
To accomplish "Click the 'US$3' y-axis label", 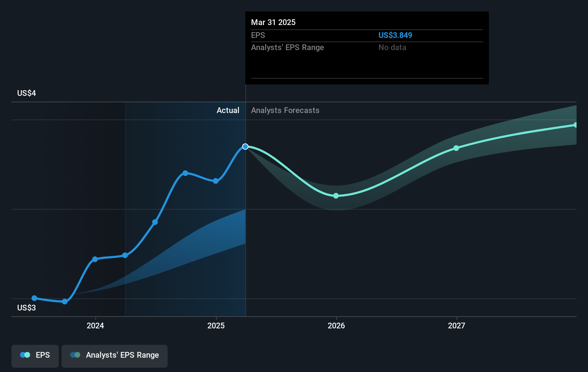I will tap(26, 308).
